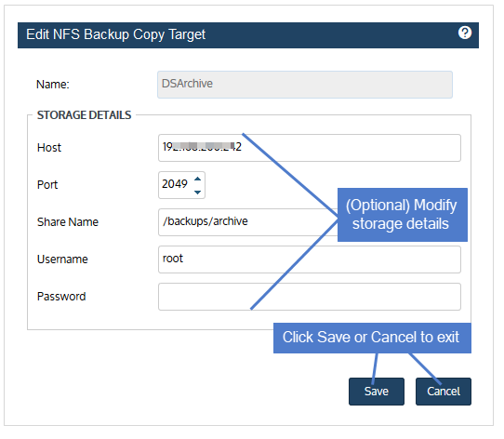Image resolution: width=504 pixels, height=439 pixels.
Task: Increase port with the up arrow
Action: click(x=197, y=179)
